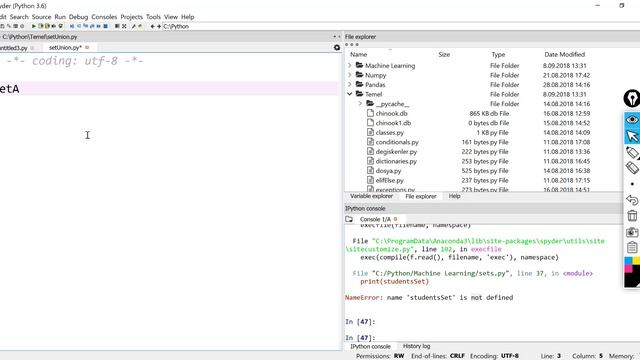Go forward to next cursor position arrow
640x360 pixels.
(159, 26)
